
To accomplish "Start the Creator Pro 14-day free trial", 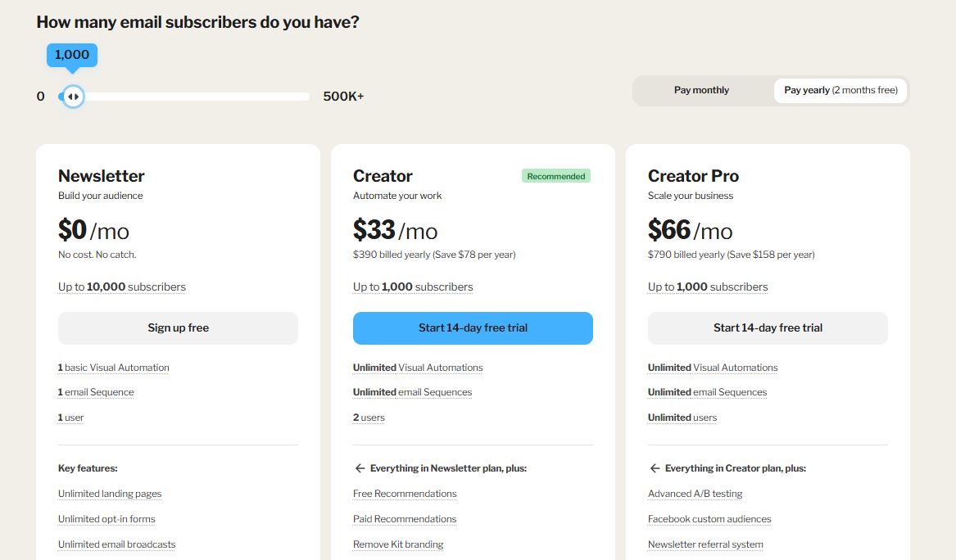I will pyautogui.click(x=768, y=327).
